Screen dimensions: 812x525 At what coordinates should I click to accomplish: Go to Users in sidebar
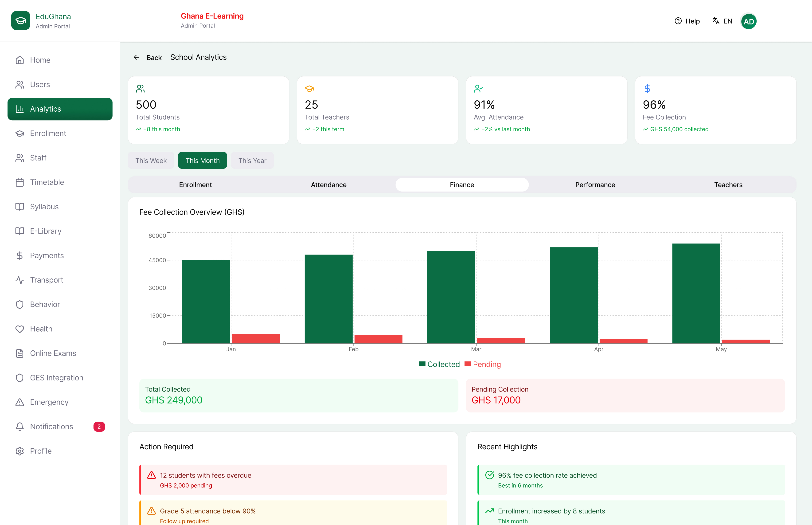pyautogui.click(x=60, y=85)
